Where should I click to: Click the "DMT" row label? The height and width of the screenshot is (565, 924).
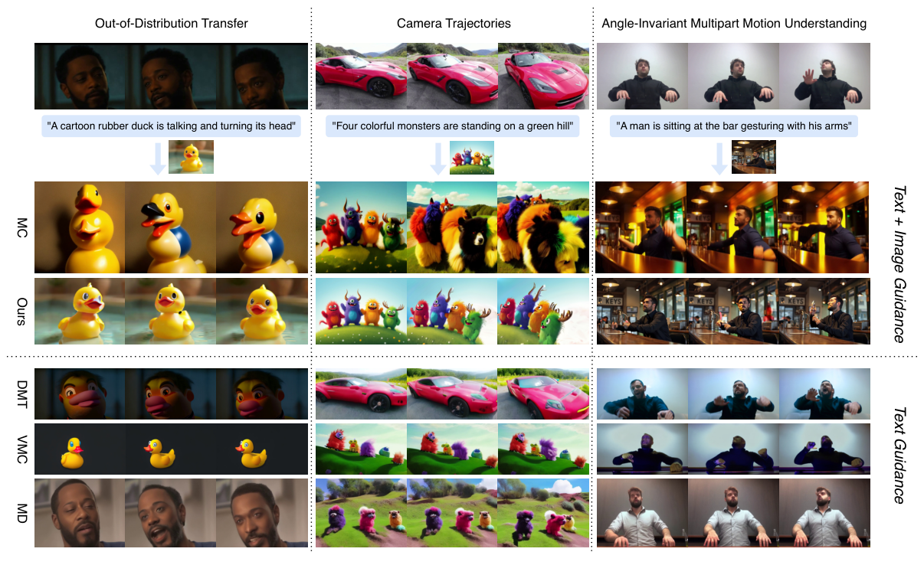(21, 394)
